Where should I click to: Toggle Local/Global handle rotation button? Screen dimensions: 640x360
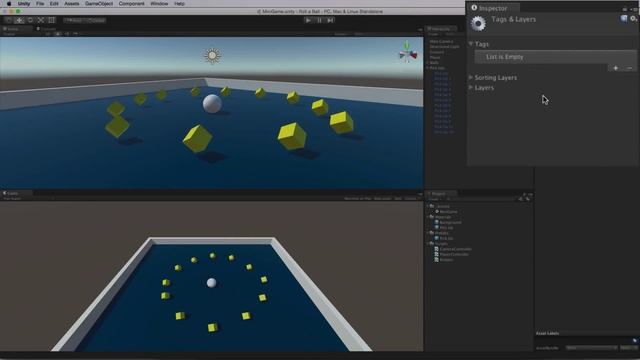coord(96,20)
